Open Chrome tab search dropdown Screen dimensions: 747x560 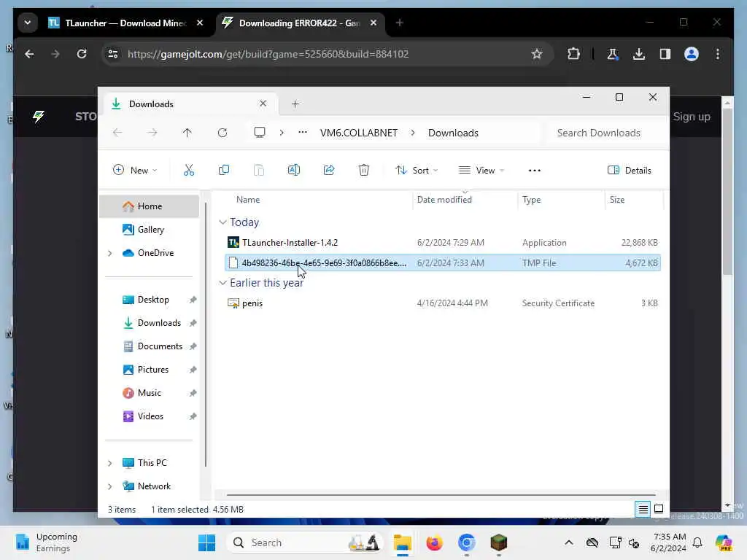[28, 23]
